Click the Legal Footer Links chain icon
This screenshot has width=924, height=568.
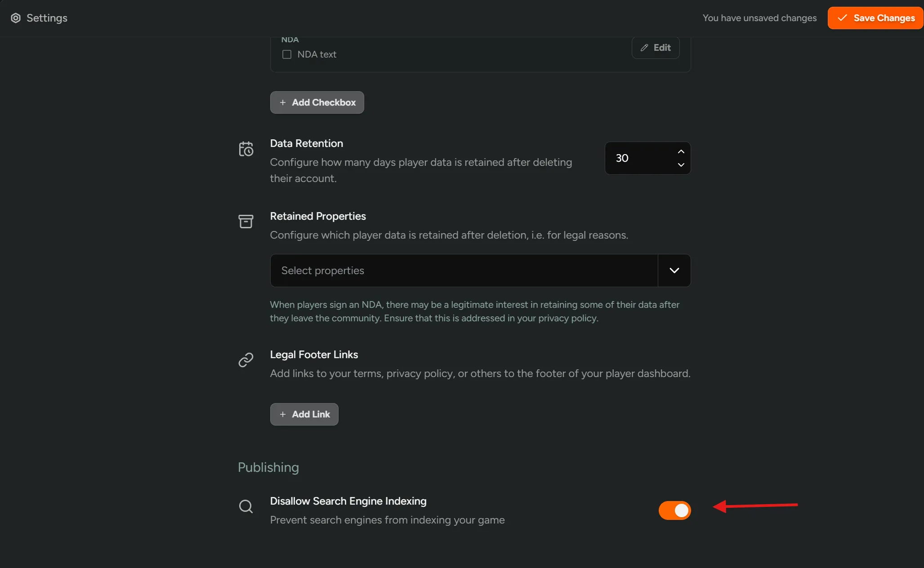click(x=246, y=360)
